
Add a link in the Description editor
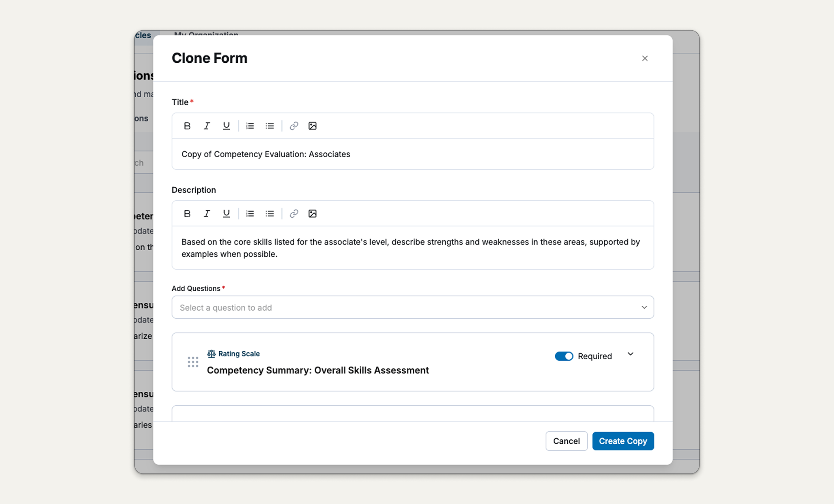[294, 214]
